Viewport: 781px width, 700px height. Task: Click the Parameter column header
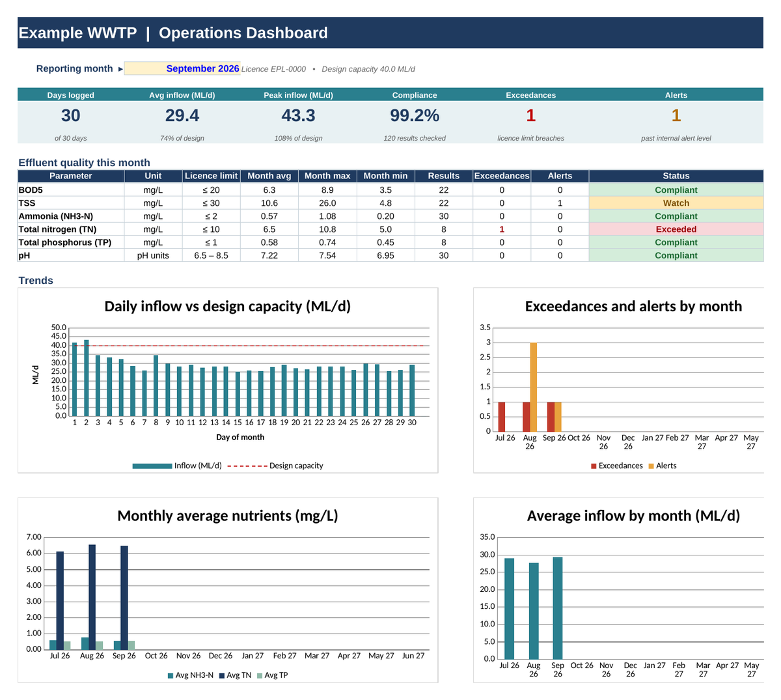pyautogui.click(x=71, y=176)
